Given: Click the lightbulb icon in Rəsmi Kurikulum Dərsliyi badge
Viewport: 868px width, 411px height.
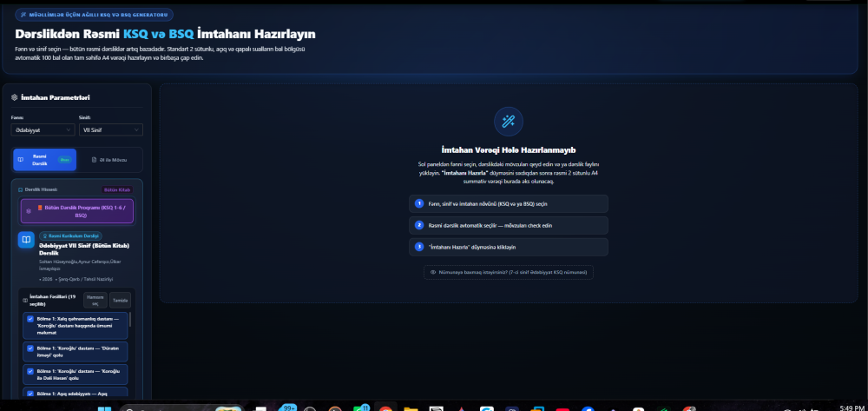Looking at the screenshot, I should pyautogui.click(x=45, y=235).
